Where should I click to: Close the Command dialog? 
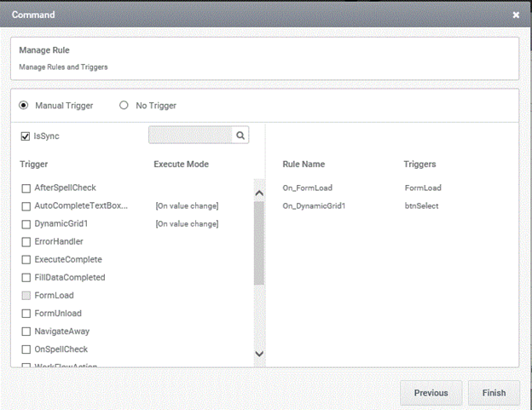pyautogui.click(x=516, y=15)
